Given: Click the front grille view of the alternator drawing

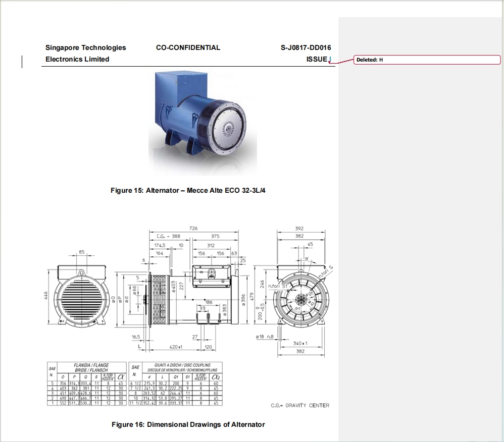Looking at the screenshot, I should tap(82, 296).
